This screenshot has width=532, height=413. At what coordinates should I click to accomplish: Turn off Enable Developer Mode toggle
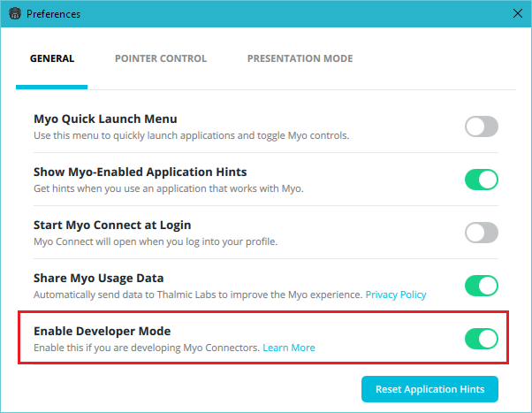pyautogui.click(x=482, y=339)
